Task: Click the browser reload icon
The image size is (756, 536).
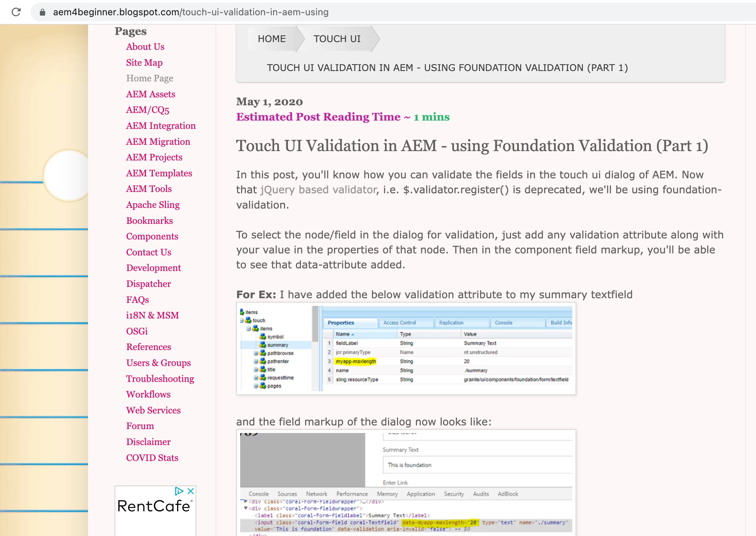Action: click(16, 12)
